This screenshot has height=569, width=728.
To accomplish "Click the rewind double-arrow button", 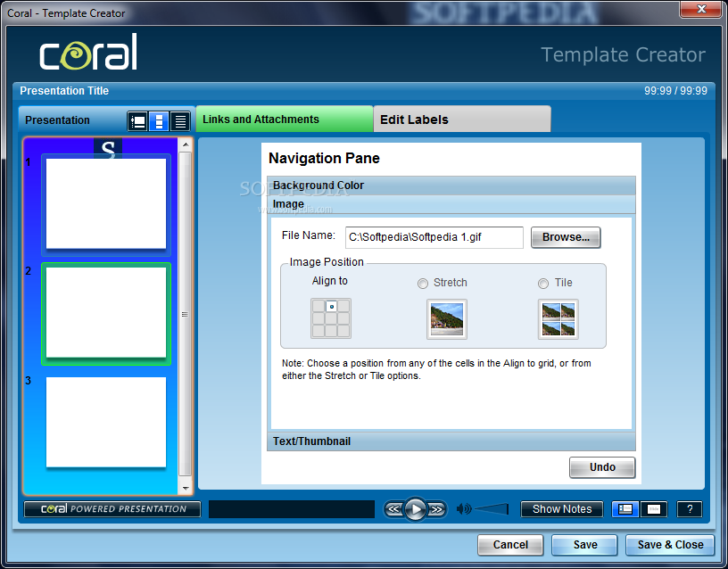I will pos(394,509).
